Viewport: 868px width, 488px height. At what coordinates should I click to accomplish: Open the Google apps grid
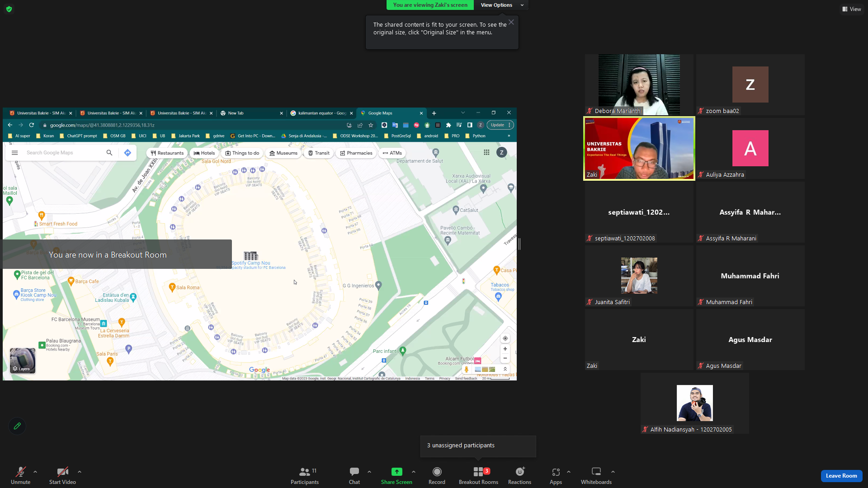486,153
